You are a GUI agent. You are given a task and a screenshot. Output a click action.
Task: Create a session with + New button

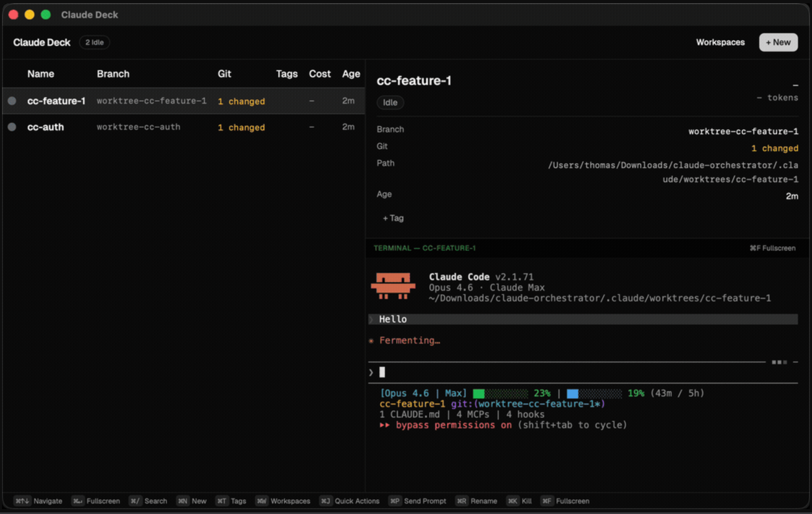tap(778, 42)
